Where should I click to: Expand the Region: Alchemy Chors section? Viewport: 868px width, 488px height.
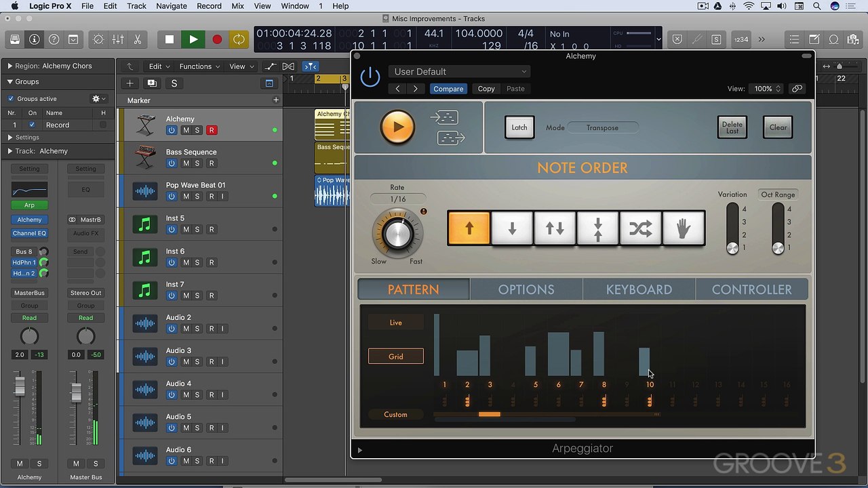click(x=10, y=66)
